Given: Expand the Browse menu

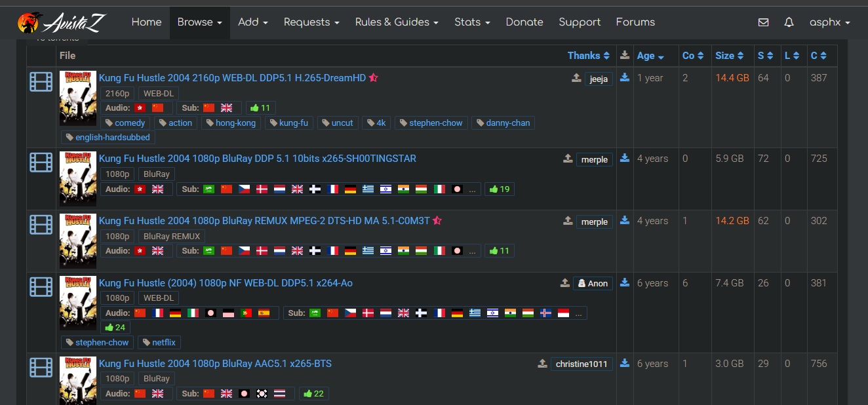Looking at the screenshot, I should coord(199,22).
